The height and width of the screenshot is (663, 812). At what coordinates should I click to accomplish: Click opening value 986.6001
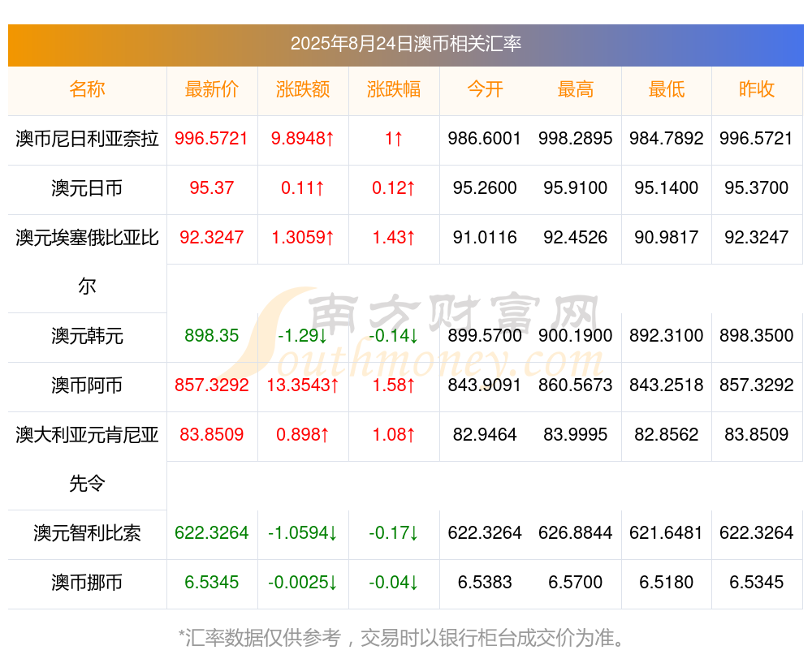485,138
